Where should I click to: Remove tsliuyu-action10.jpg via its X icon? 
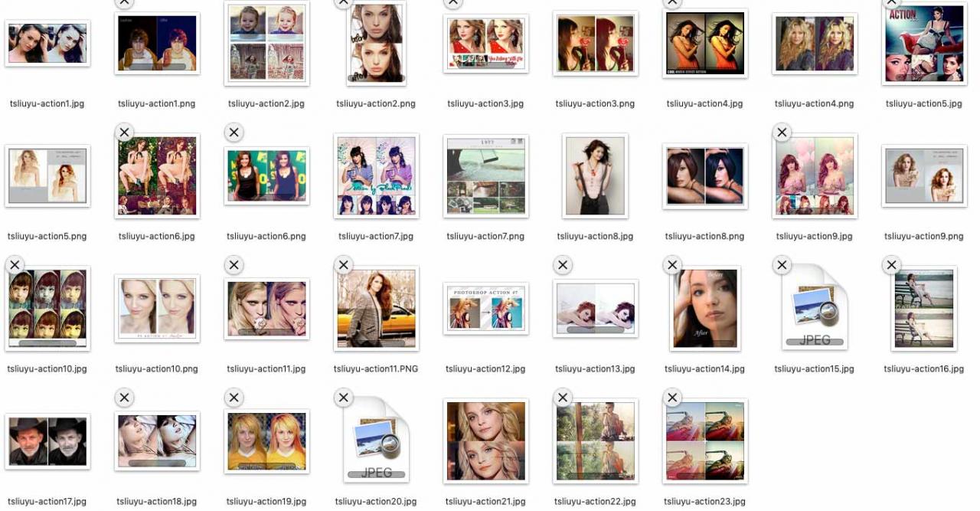15,265
